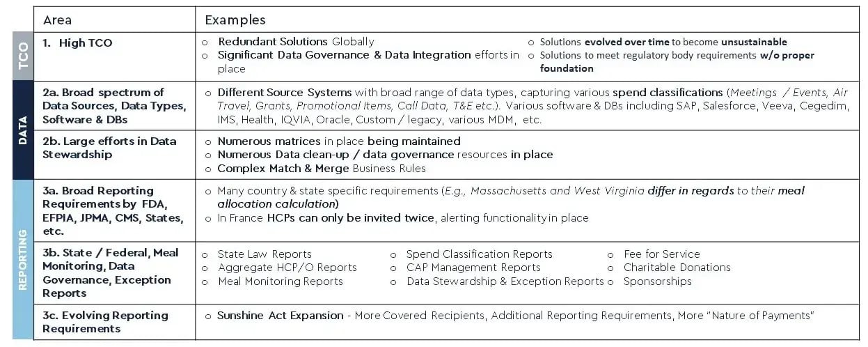Click the "Sponsorships" item
The height and width of the screenshot is (347, 868).
(x=657, y=282)
